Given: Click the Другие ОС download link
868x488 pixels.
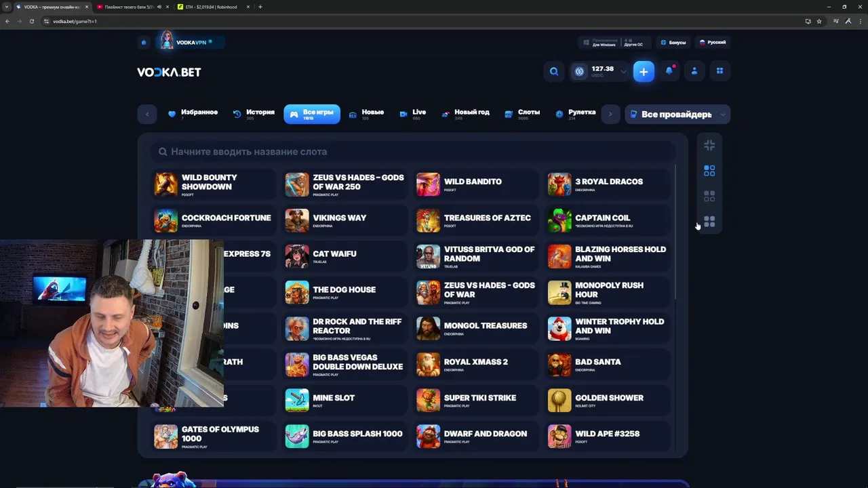Looking at the screenshot, I should (633, 42).
